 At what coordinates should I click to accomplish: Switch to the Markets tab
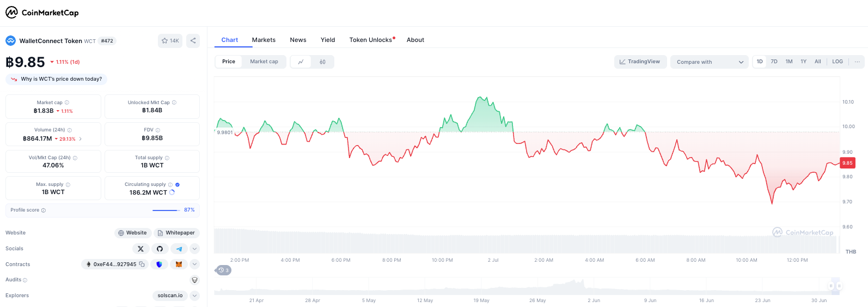pyautogui.click(x=264, y=40)
